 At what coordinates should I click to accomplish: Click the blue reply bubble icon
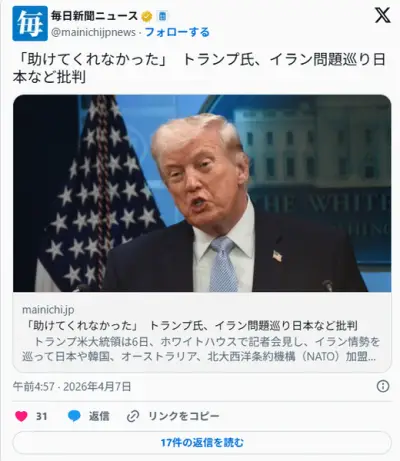click(x=74, y=416)
